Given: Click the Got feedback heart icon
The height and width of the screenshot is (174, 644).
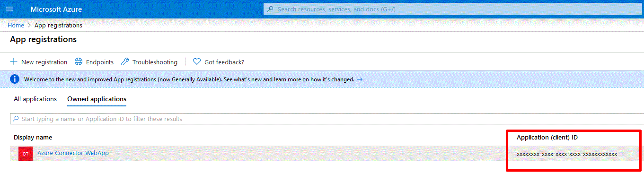Looking at the screenshot, I should (197, 62).
